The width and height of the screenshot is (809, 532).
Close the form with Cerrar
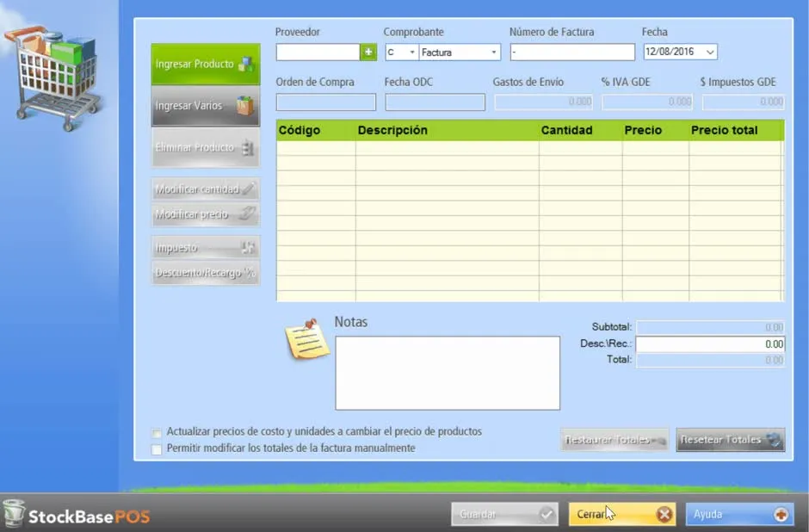[x=622, y=515]
